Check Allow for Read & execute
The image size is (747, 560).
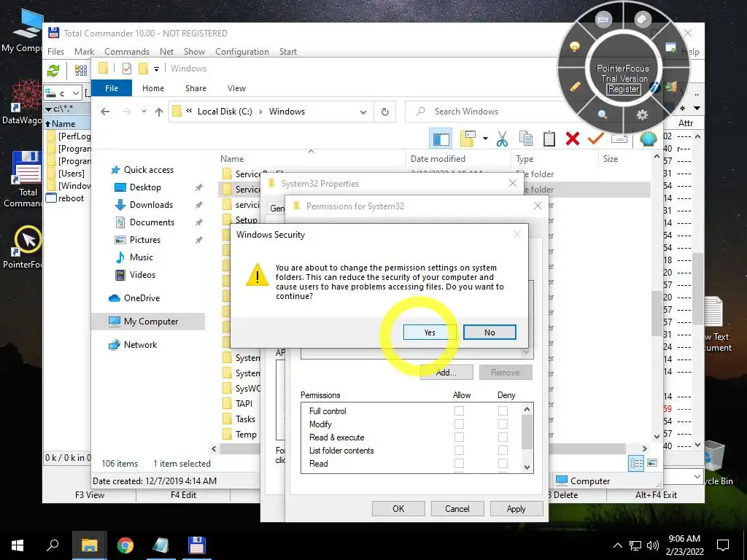click(x=460, y=437)
